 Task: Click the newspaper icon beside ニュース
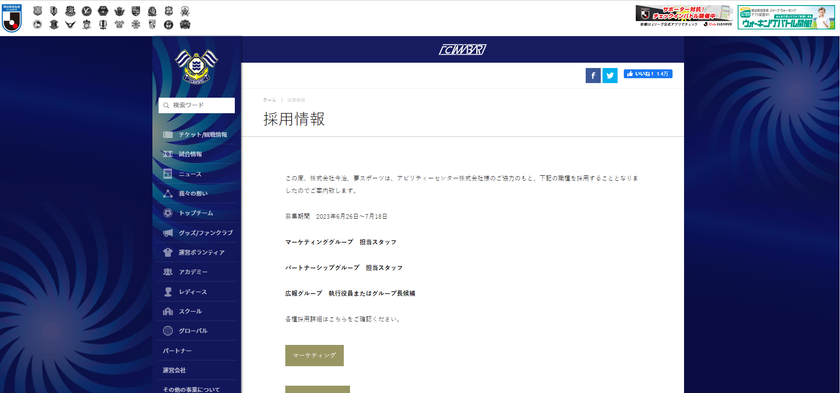[x=168, y=173]
